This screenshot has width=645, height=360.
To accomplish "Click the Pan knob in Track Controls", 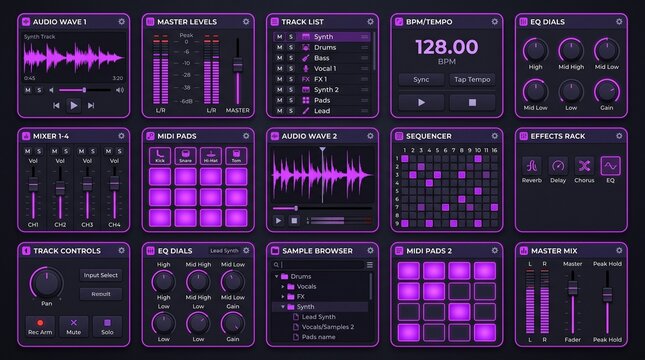I will [46, 283].
